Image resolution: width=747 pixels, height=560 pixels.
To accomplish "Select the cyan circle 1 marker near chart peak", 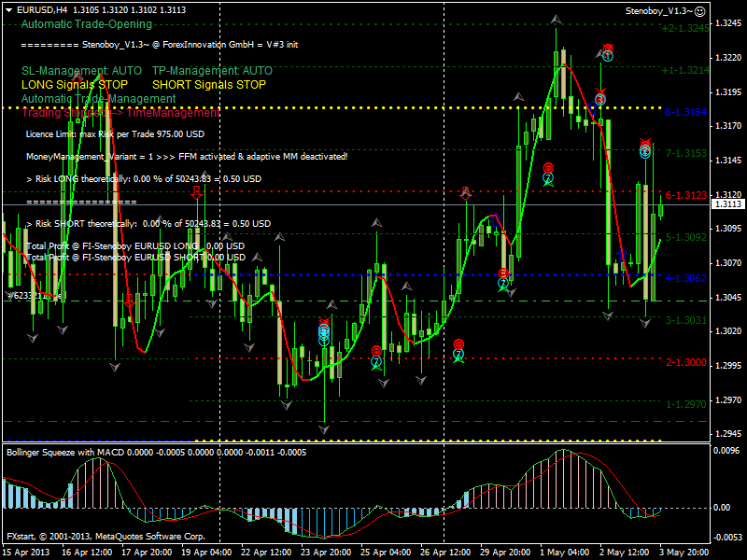I will 607,55.
